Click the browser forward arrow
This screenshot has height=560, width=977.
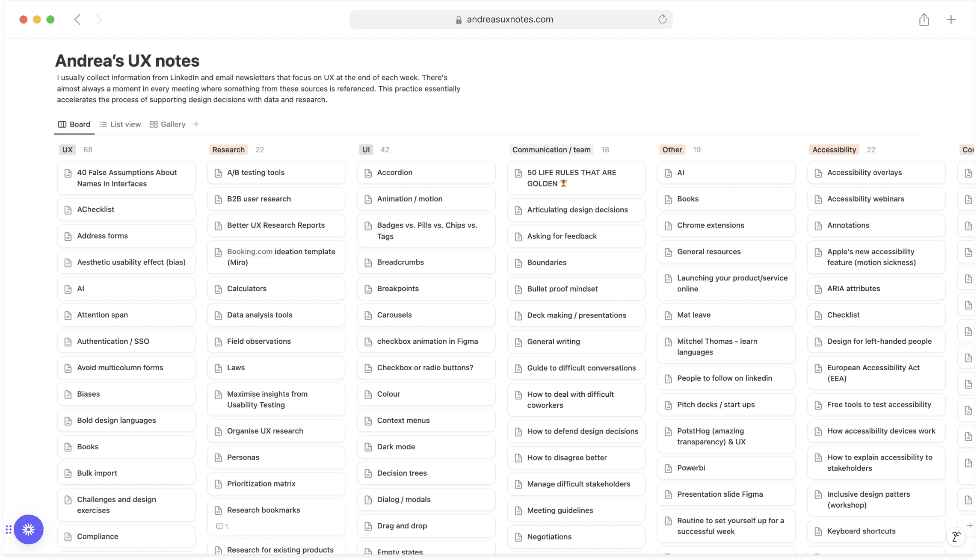point(99,20)
